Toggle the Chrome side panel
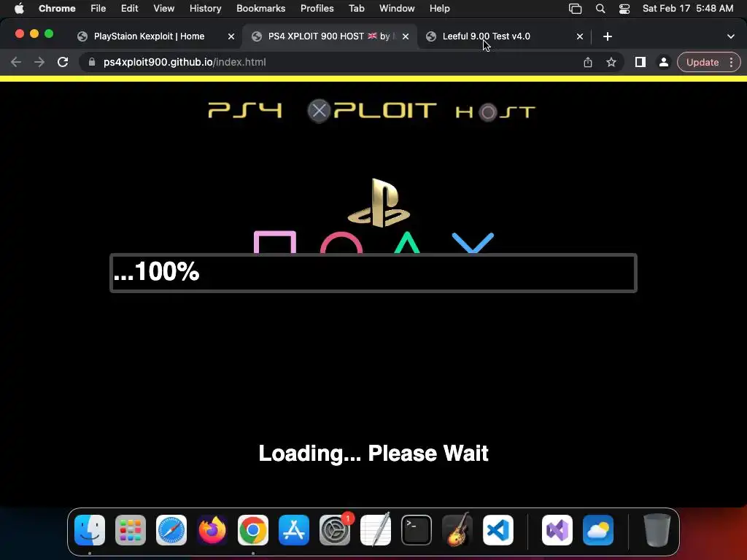The width and height of the screenshot is (747, 560). (x=640, y=62)
